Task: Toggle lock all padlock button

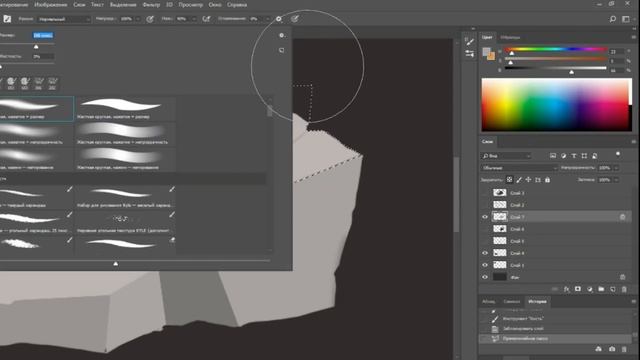Action: coord(547,180)
